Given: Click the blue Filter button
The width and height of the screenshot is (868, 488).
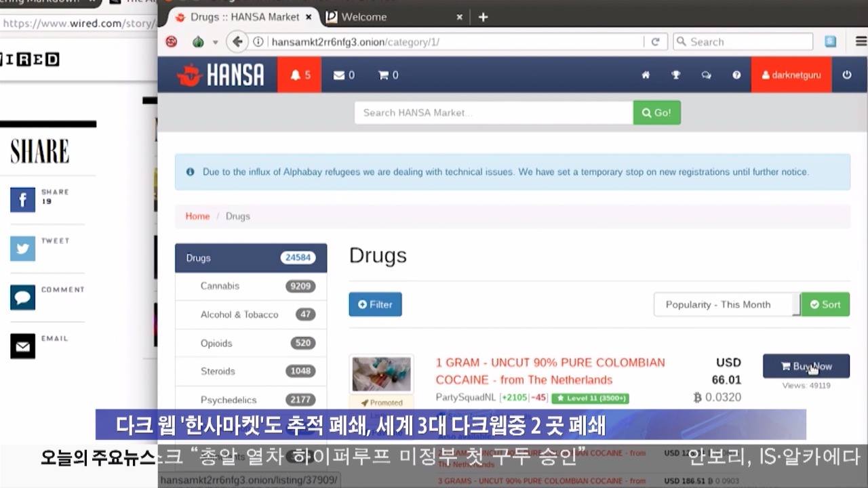Looking at the screenshot, I should [376, 304].
